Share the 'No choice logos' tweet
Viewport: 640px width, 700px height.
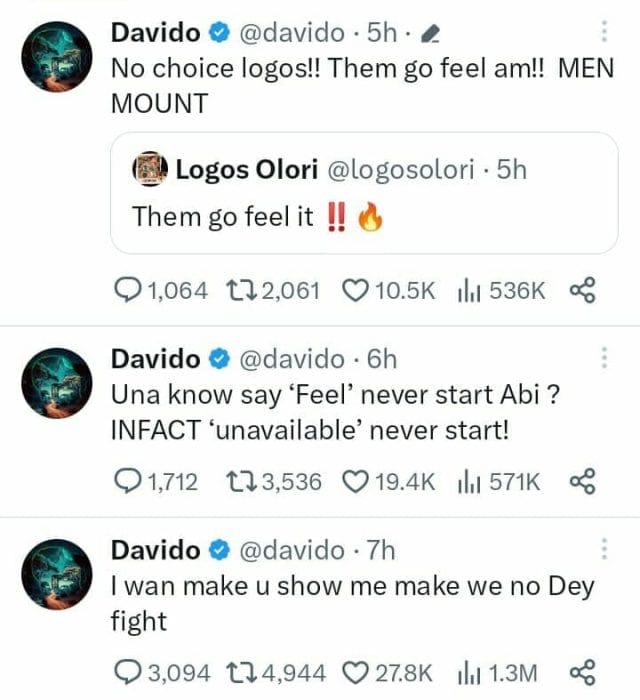(x=582, y=290)
